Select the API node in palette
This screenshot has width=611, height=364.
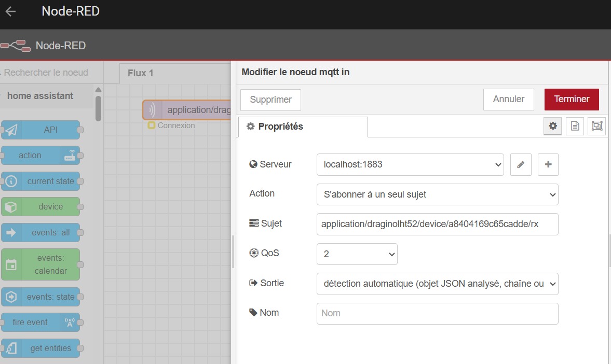[42, 130]
